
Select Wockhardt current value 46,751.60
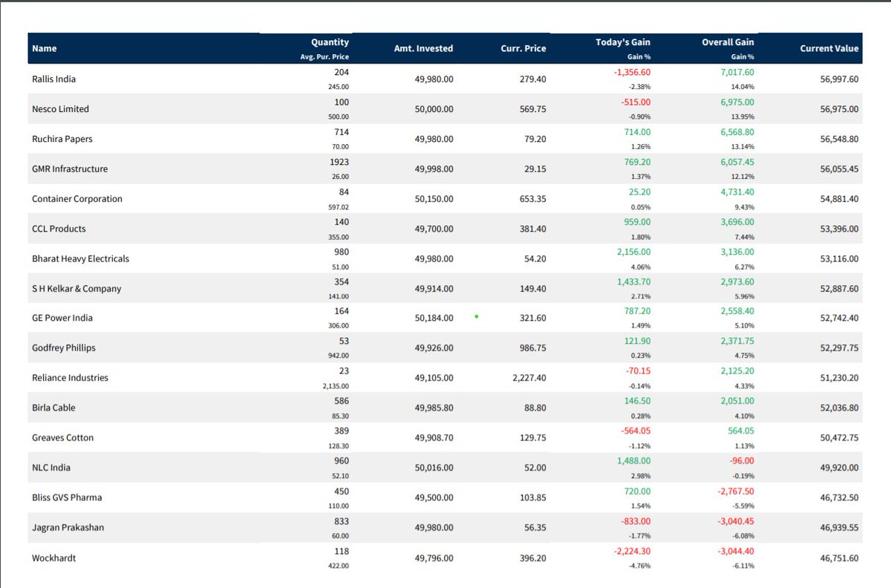(839, 558)
